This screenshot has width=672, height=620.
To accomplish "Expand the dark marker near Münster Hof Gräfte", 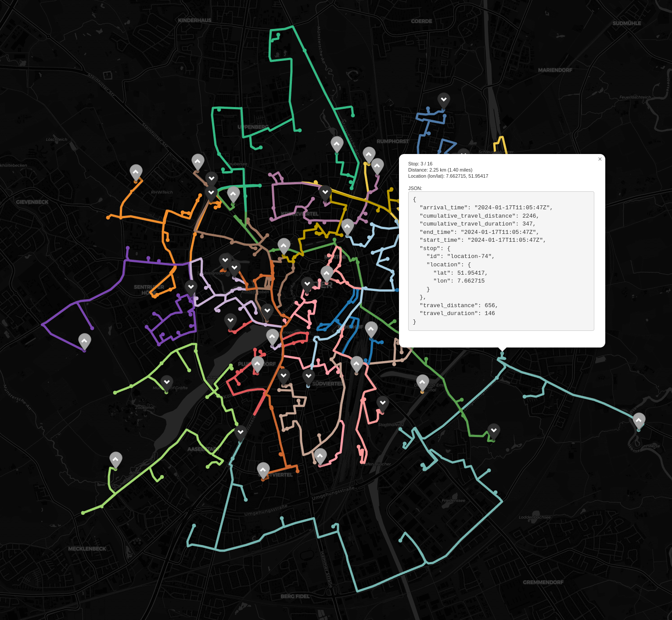I will point(166,381).
